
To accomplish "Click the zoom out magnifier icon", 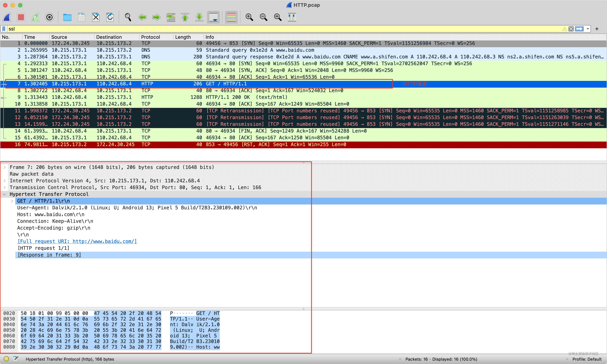I will click(x=263, y=17).
